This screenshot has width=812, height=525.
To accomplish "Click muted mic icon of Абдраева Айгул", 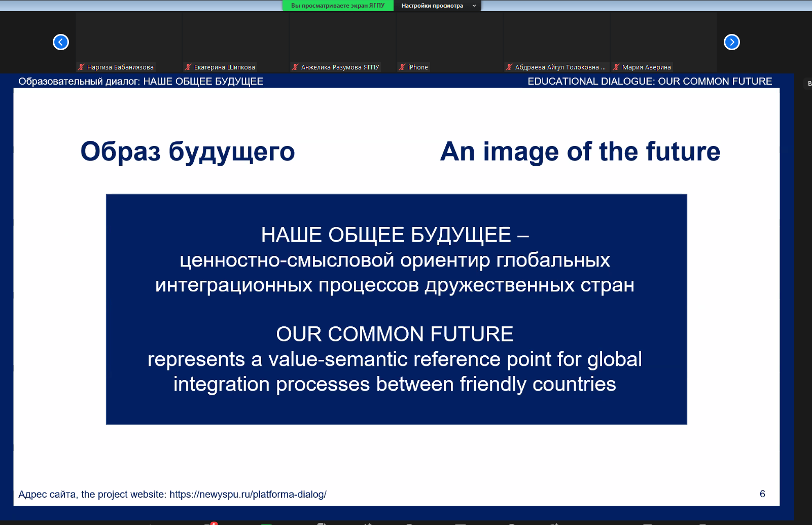I will point(509,67).
